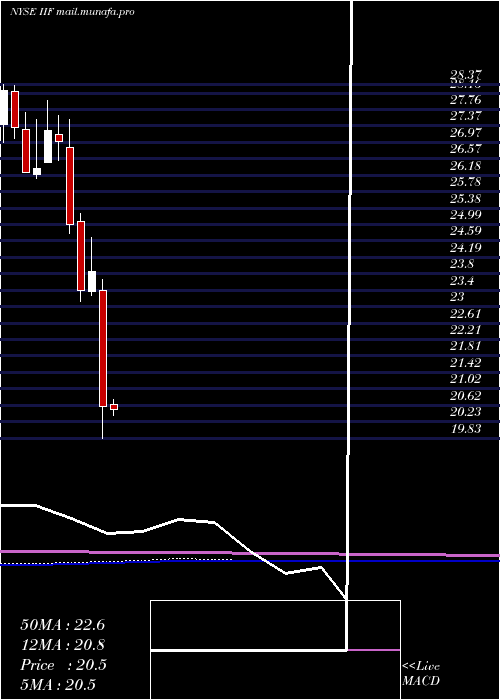Select the 21.81 price label
Screen dimensions: 500x700
pyautogui.click(x=465, y=346)
